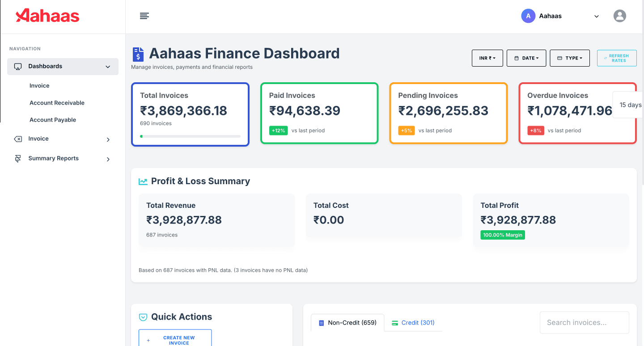
Task: Click the Total Invoices progress bar
Action: 190,136
